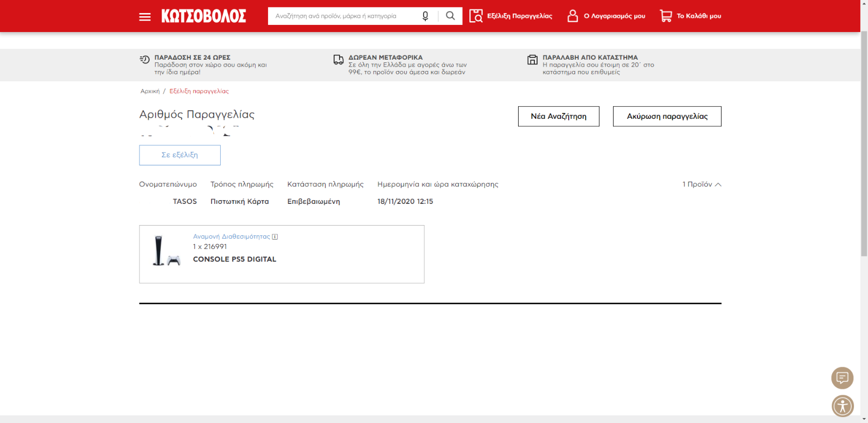Click the name TASOS
The width and height of the screenshot is (868, 423).
pos(185,201)
